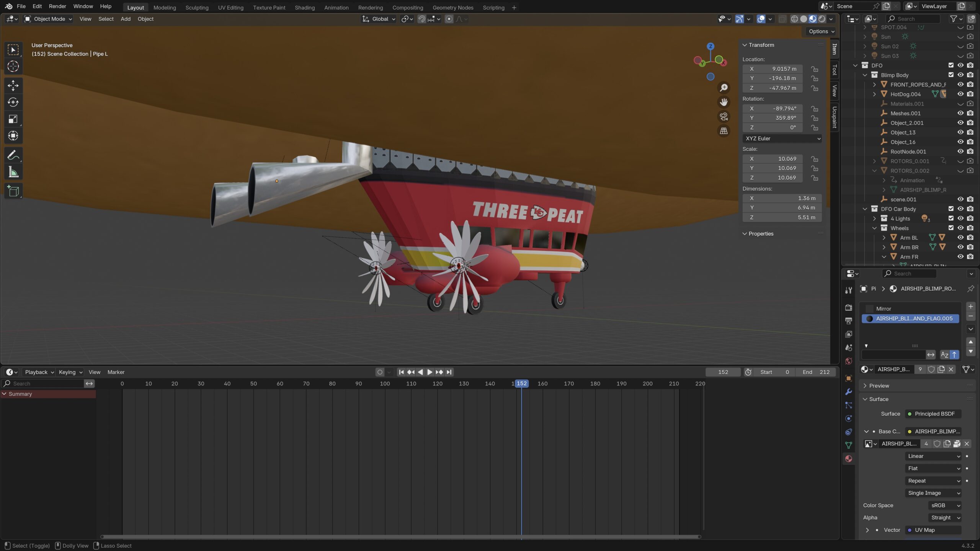The width and height of the screenshot is (980, 551).
Task: Activate the Annotate tool
Action: (13, 155)
